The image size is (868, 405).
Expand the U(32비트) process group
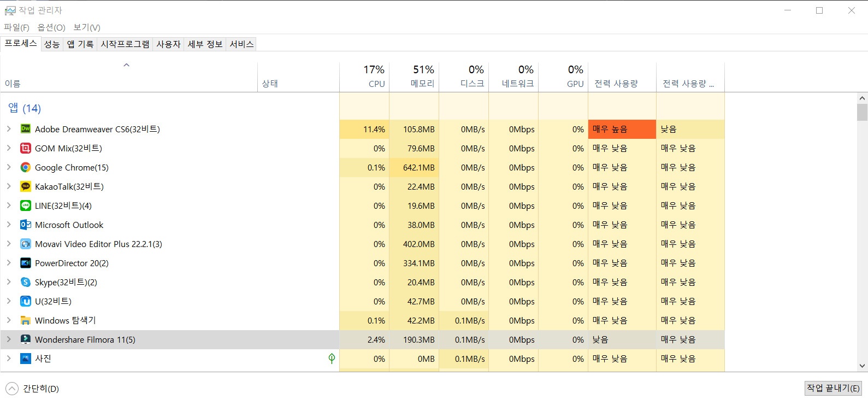9,301
